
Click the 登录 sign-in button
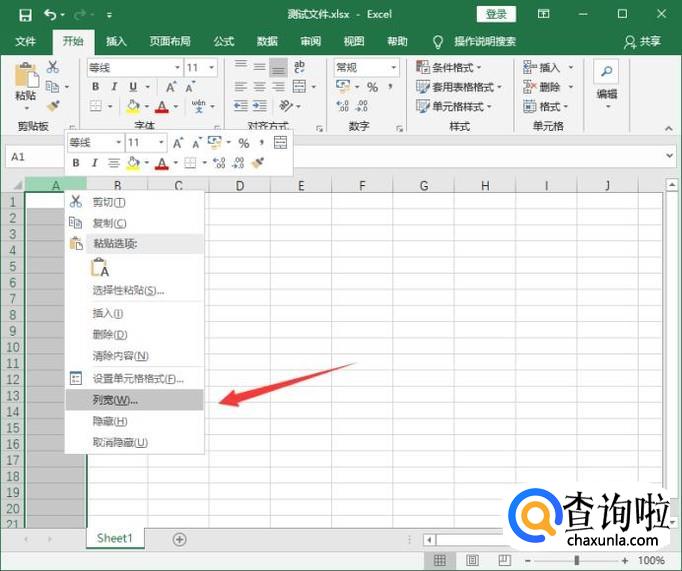(x=496, y=14)
